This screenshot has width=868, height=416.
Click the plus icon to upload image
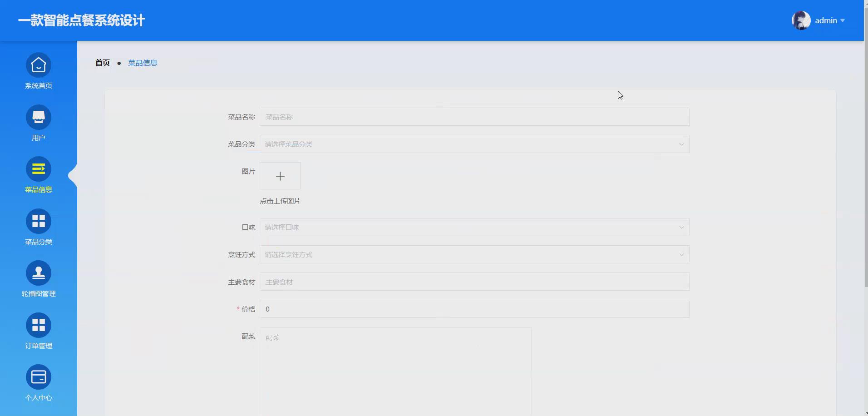(x=280, y=176)
